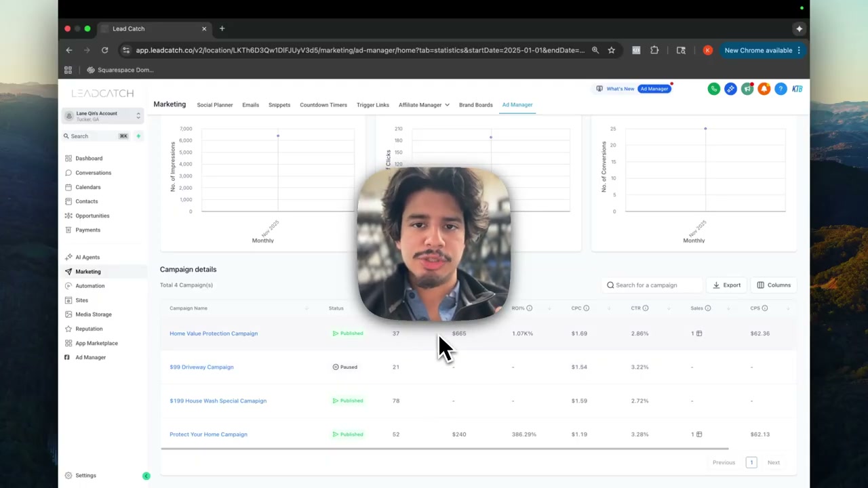This screenshot has height=488, width=868.
Task: Sort by the CPS column arrow
Action: click(788, 309)
